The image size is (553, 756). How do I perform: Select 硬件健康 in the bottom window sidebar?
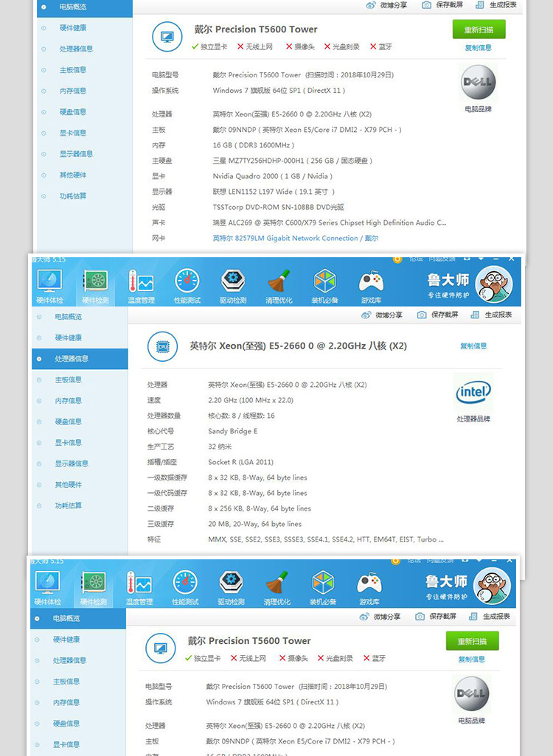77,640
